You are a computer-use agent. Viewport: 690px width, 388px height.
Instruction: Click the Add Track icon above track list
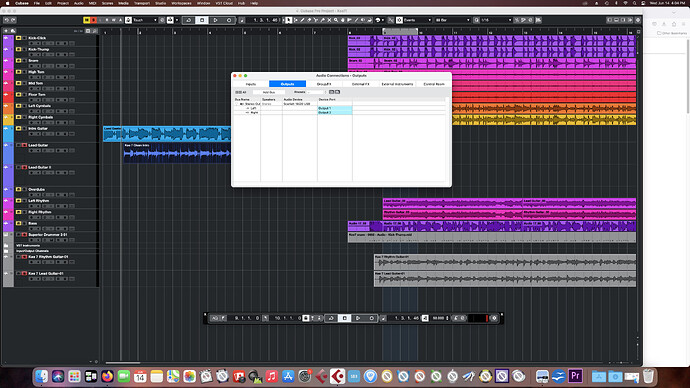point(6,31)
